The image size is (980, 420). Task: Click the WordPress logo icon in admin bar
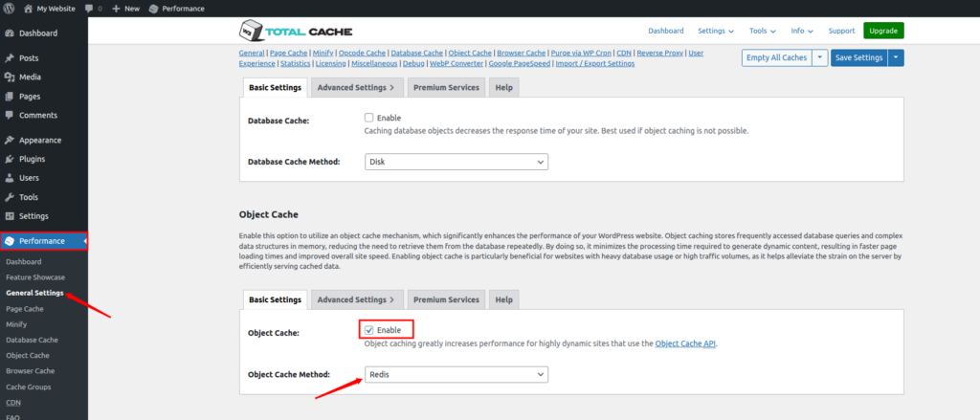[10, 9]
